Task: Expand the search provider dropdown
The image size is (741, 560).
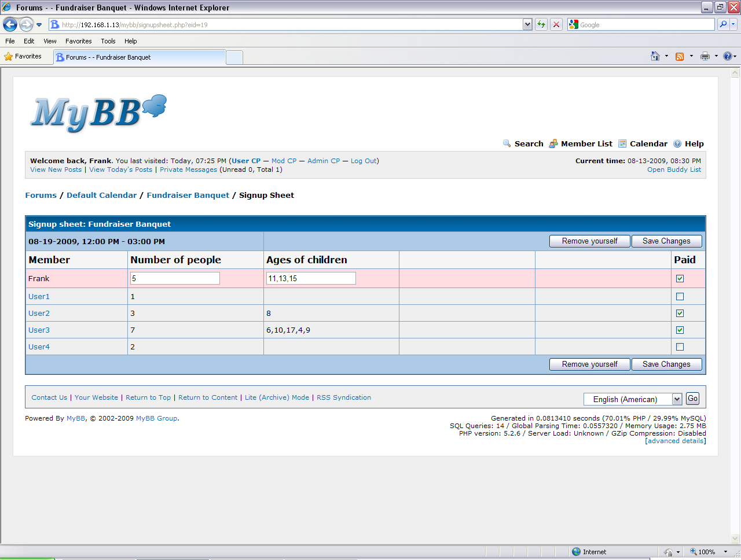Action: click(x=733, y=24)
